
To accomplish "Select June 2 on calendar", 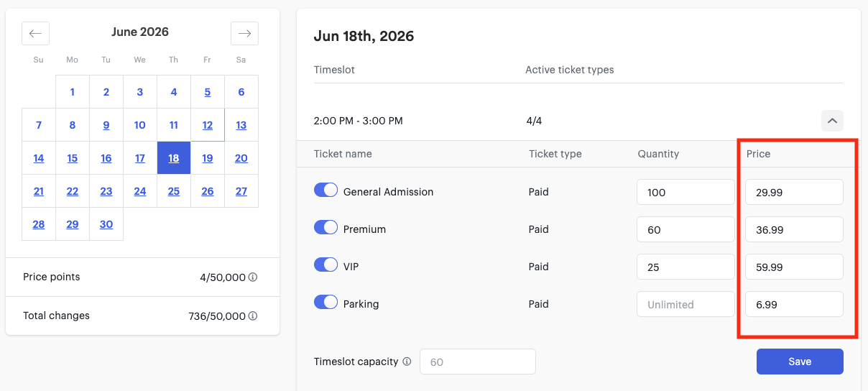I will (x=106, y=92).
